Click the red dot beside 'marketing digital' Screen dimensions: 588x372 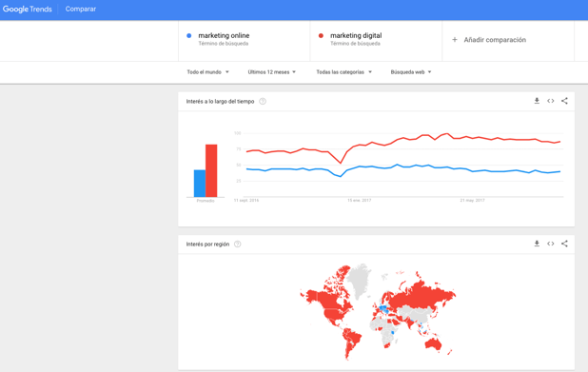pos(321,35)
